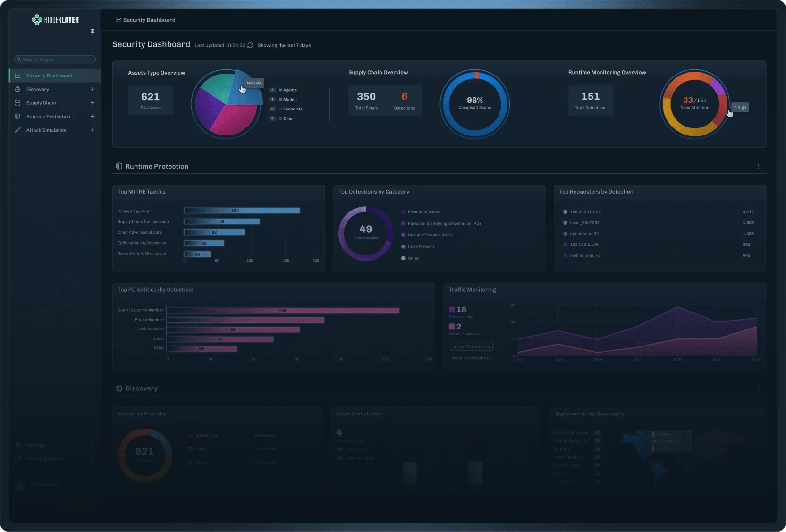Click requester mobile_app_v2 row
Viewport: 786px width, 532px height.
click(x=659, y=255)
